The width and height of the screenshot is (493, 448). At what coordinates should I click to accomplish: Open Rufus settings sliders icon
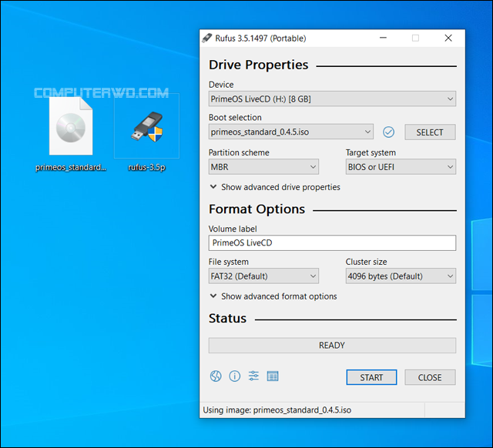(253, 376)
